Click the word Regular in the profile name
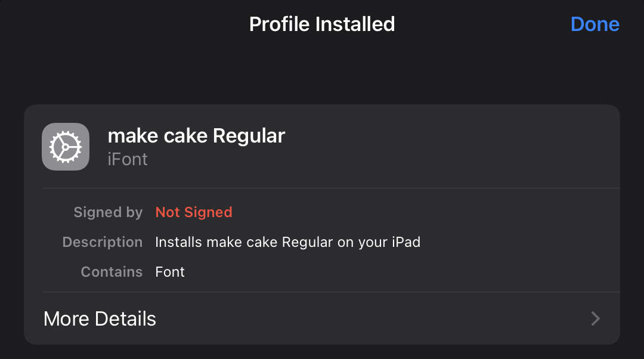 (249, 136)
